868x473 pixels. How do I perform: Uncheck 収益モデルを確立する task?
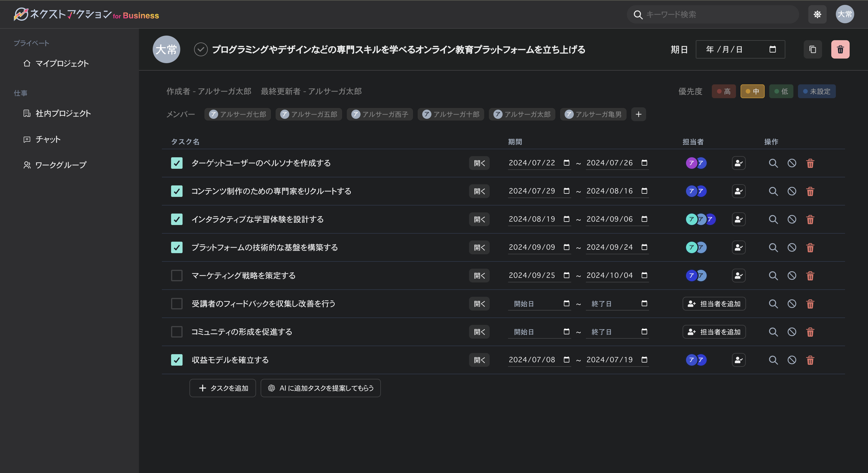pos(177,360)
